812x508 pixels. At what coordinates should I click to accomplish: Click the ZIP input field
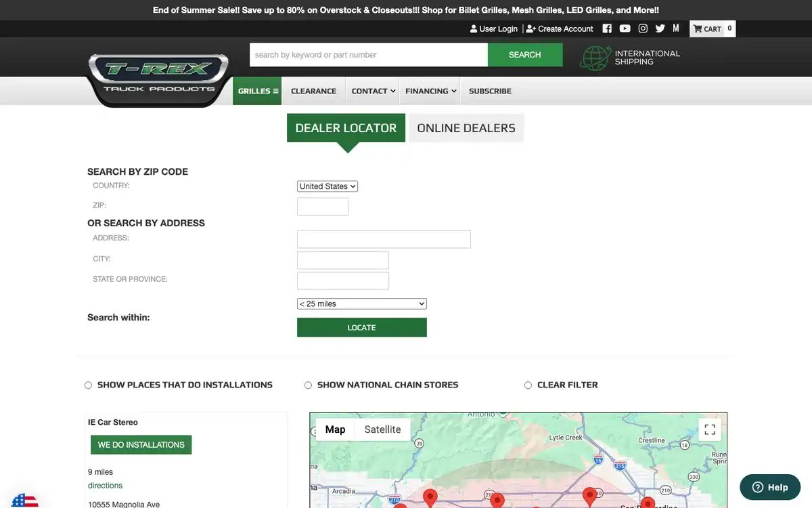coord(323,207)
